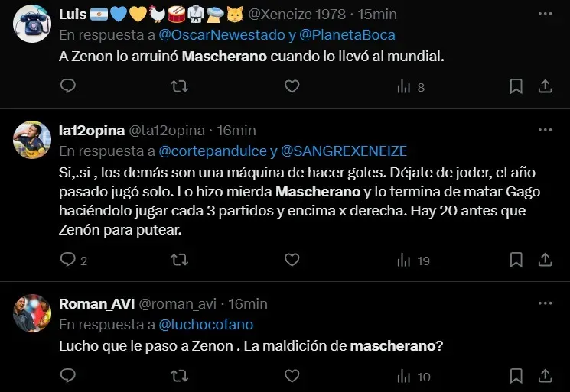Reply to Luis's tweet about Zenon
The width and height of the screenshot is (570, 392).
(67, 87)
